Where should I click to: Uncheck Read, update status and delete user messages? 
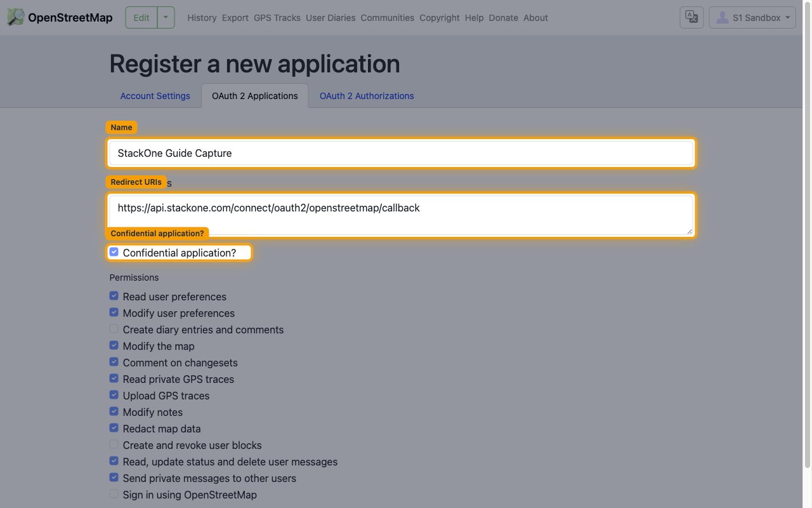(114, 461)
